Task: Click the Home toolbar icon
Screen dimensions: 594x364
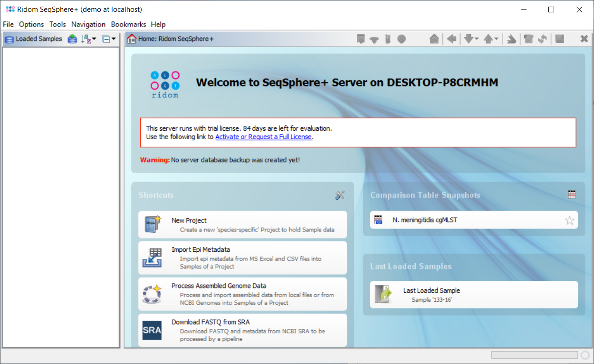Action: point(434,39)
